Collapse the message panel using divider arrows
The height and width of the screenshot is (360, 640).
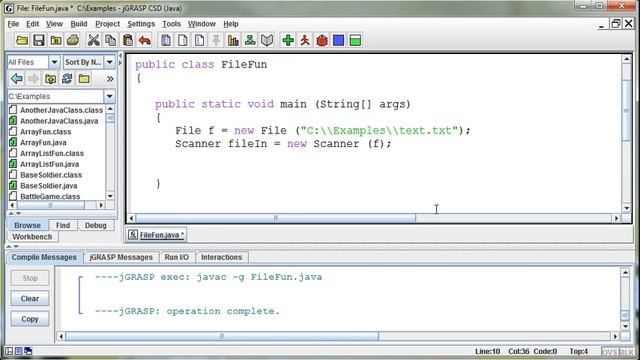point(13,246)
